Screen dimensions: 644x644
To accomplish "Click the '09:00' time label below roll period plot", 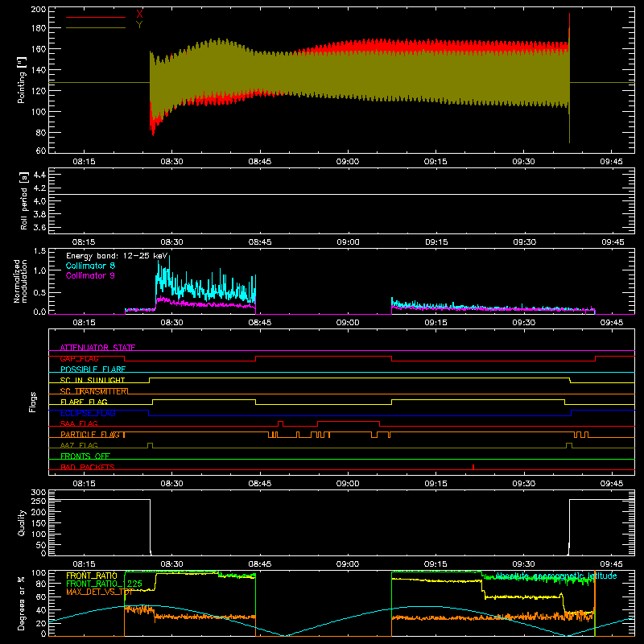I will click(x=348, y=242).
